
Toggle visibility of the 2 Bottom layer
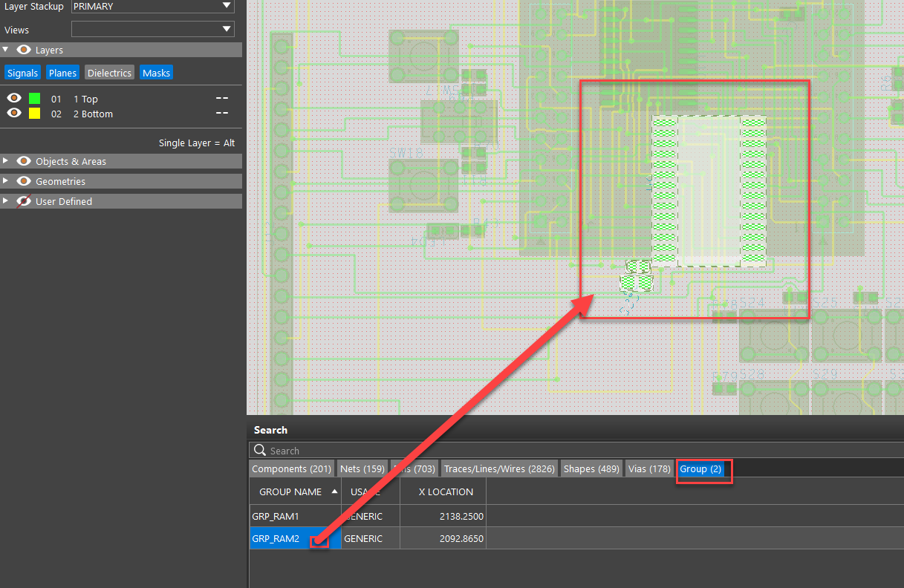tap(13, 113)
